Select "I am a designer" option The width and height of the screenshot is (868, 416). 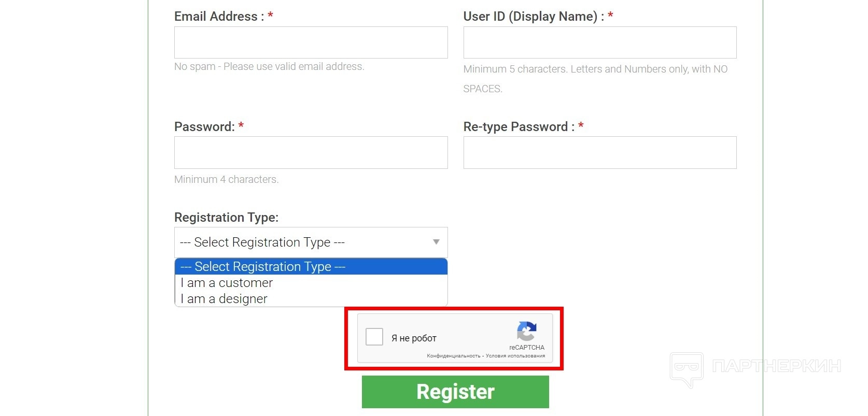coord(224,299)
